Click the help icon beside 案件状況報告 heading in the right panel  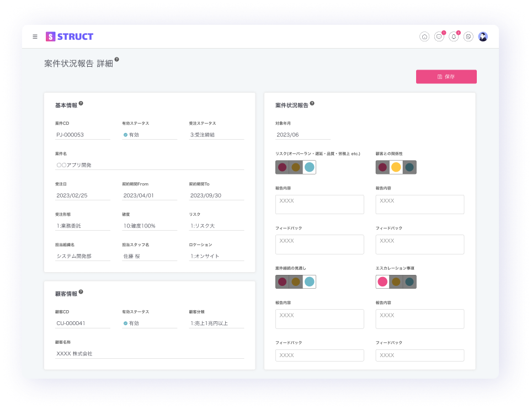point(312,103)
